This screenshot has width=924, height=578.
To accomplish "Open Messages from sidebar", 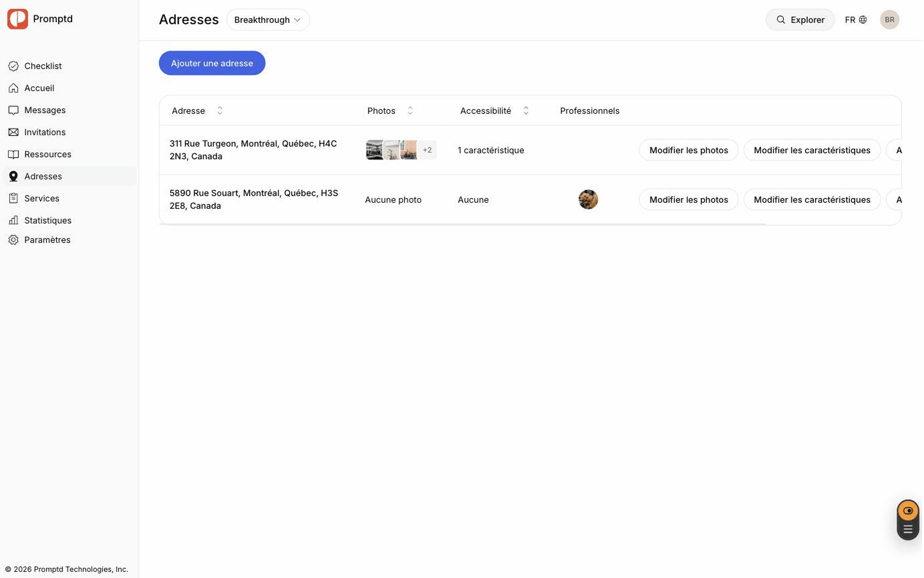I will point(70,111).
